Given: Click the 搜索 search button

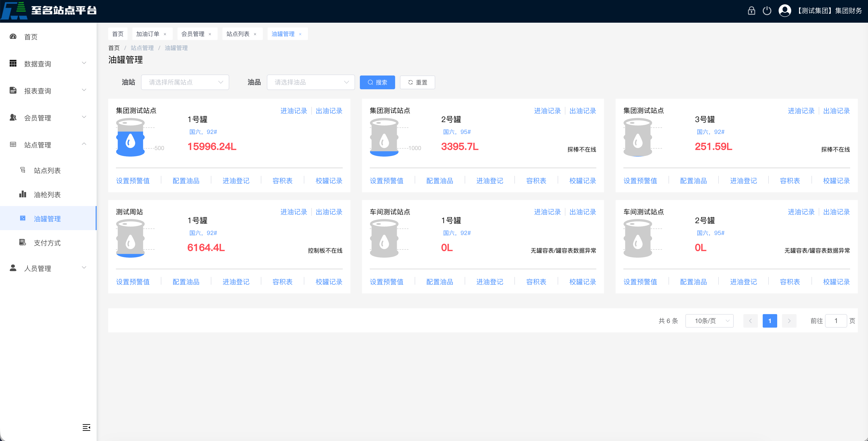Looking at the screenshot, I should pos(377,82).
